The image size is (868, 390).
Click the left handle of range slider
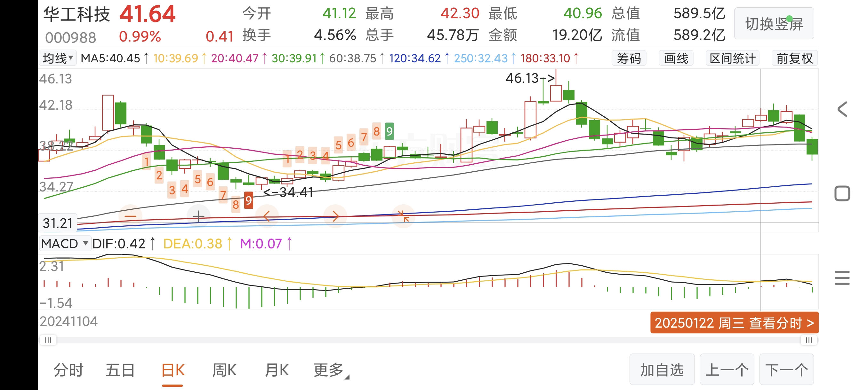(x=48, y=340)
